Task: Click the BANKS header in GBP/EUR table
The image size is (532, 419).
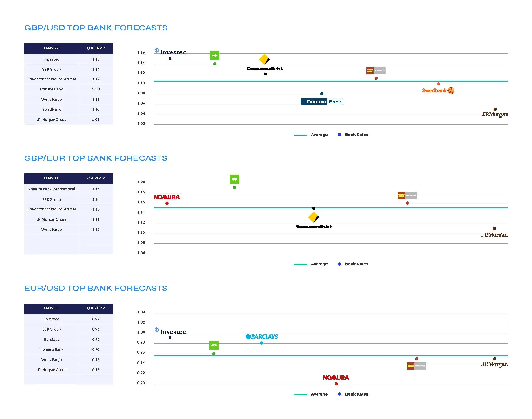Action: [52, 178]
